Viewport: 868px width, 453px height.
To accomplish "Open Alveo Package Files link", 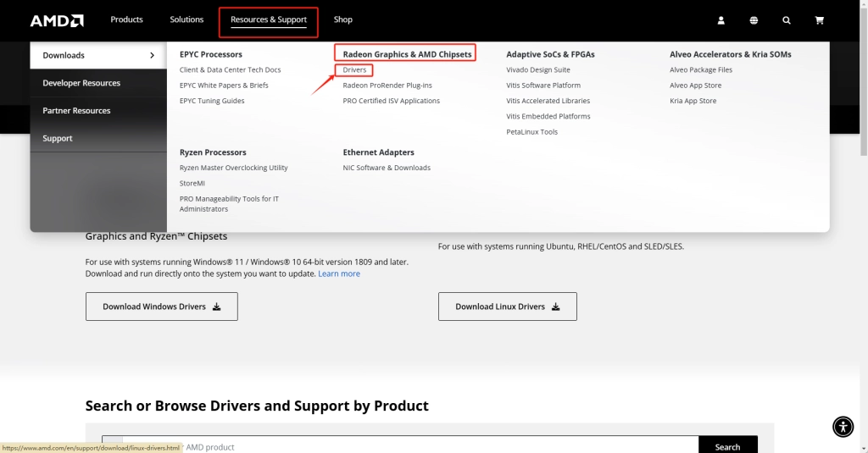I will 701,69.
